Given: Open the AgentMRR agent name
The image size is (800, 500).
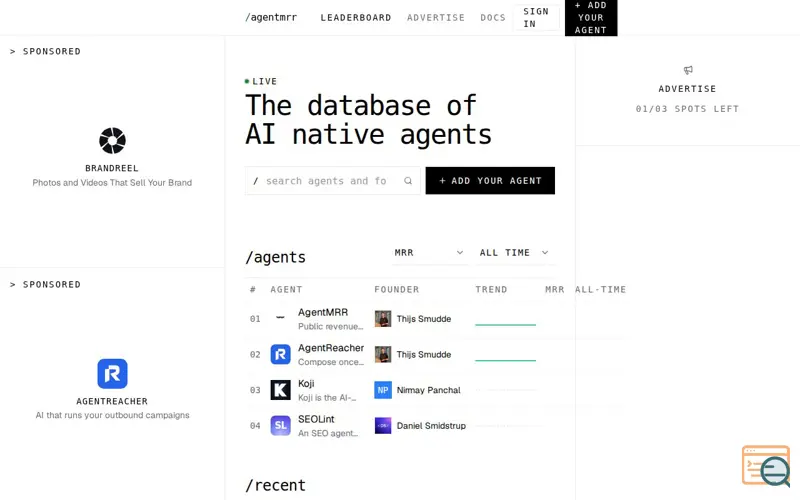Looking at the screenshot, I should 323,312.
